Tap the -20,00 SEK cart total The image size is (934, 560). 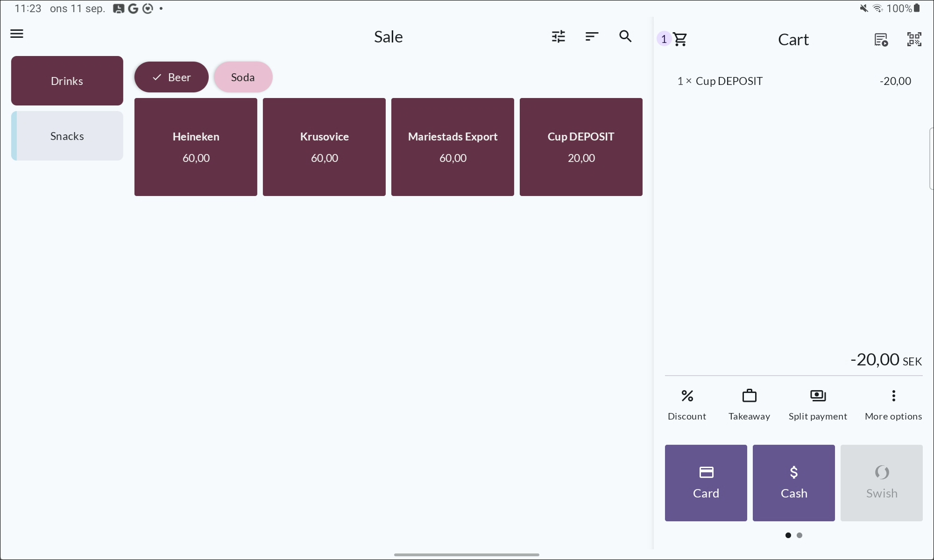pos(886,360)
